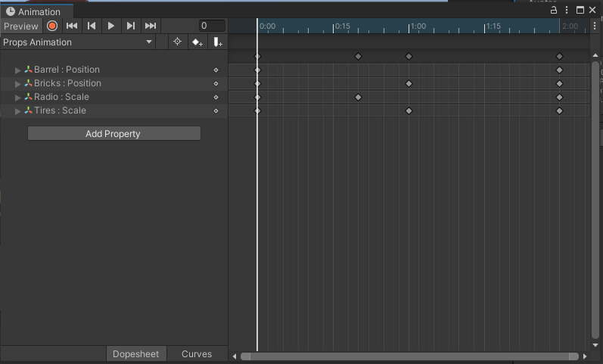This screenshot has width=603, height=364.
Task: Select the Barrel : Position row
Action: pos(113,70)
